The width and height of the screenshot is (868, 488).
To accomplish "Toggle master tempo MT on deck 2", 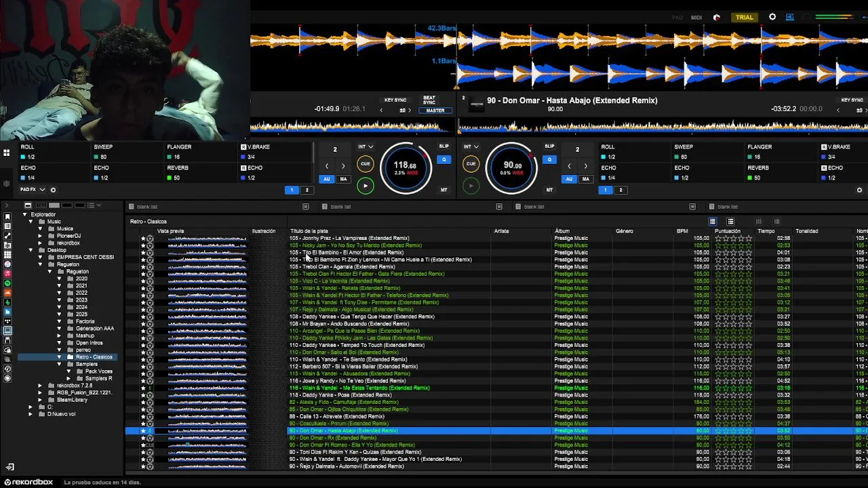I will (x=549, y=190).
